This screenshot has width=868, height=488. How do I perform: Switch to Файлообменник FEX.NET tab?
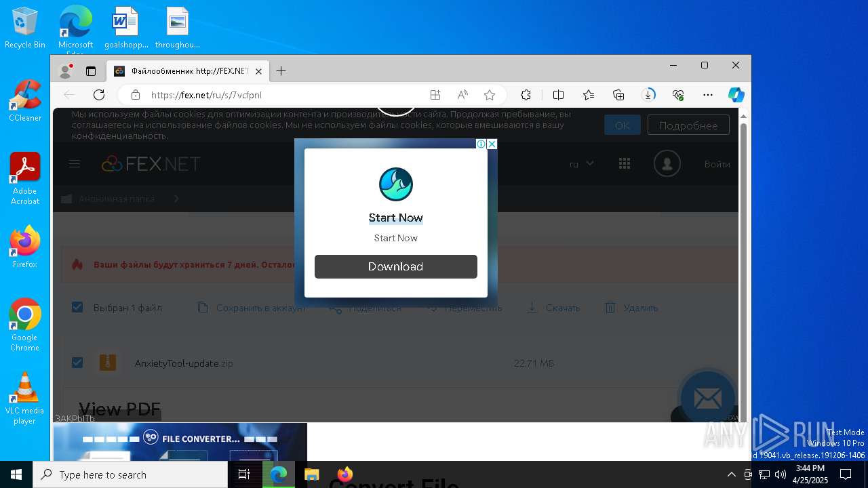pyautogui.click(x=188, y=70)
